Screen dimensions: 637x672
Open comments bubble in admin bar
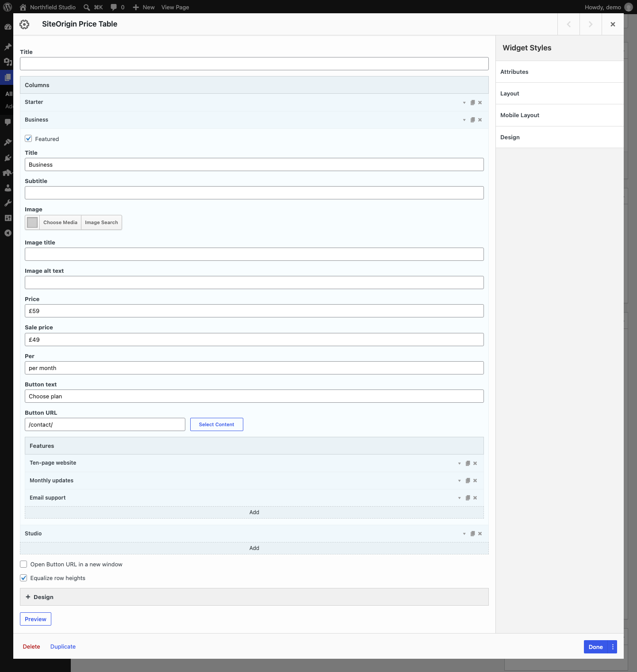[x=117, y=7]
